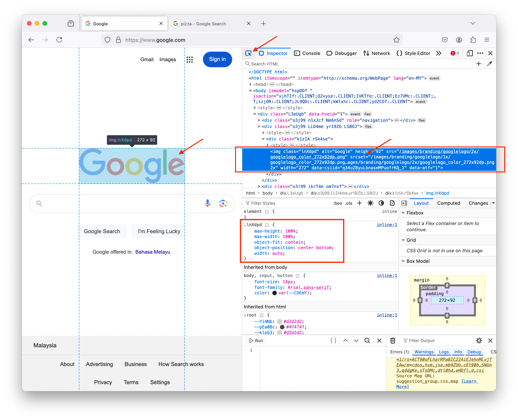This screenshot has width=518, height=420.
Task: Expand the navigation div node
Action: click(259, 120)
